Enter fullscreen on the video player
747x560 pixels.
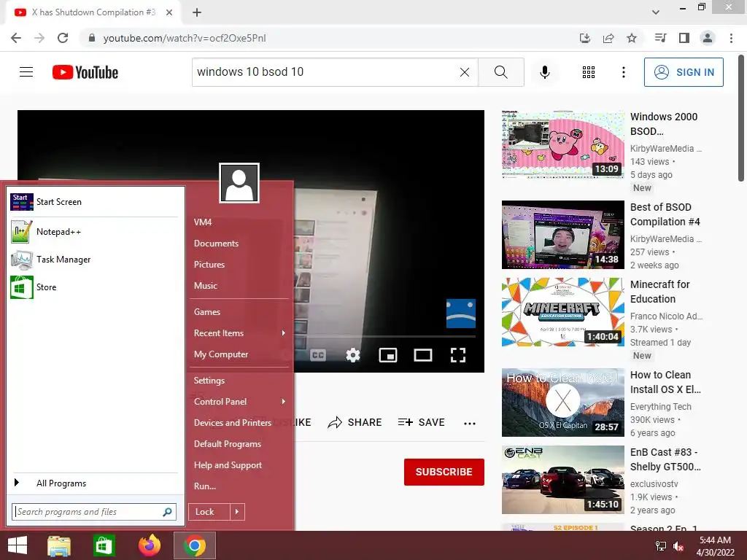[x=458, y=355]
